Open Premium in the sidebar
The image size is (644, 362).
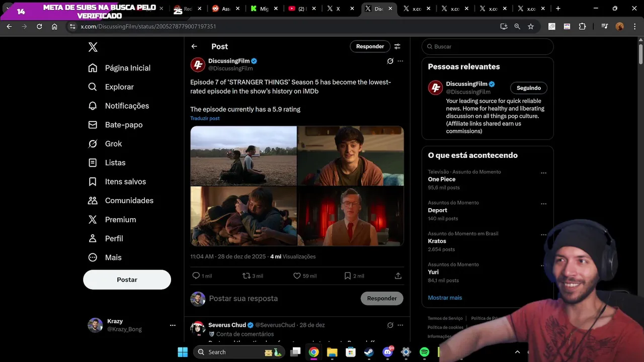[112, 220]
